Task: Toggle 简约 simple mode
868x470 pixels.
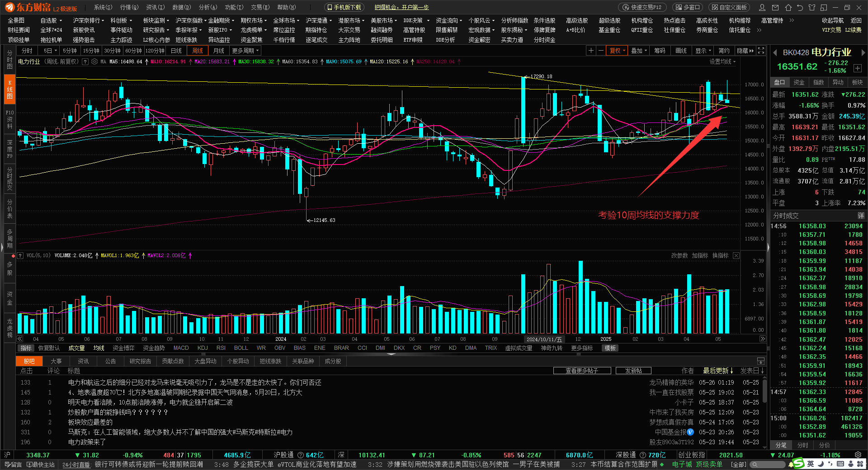Action: pyautogui.click(x=724, y=51)
